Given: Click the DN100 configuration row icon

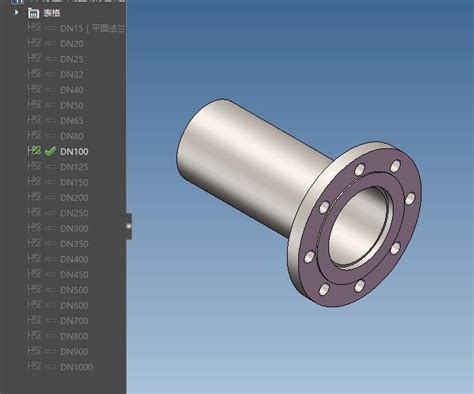Looking at the screenshot, I should click(x=34, y=151).
